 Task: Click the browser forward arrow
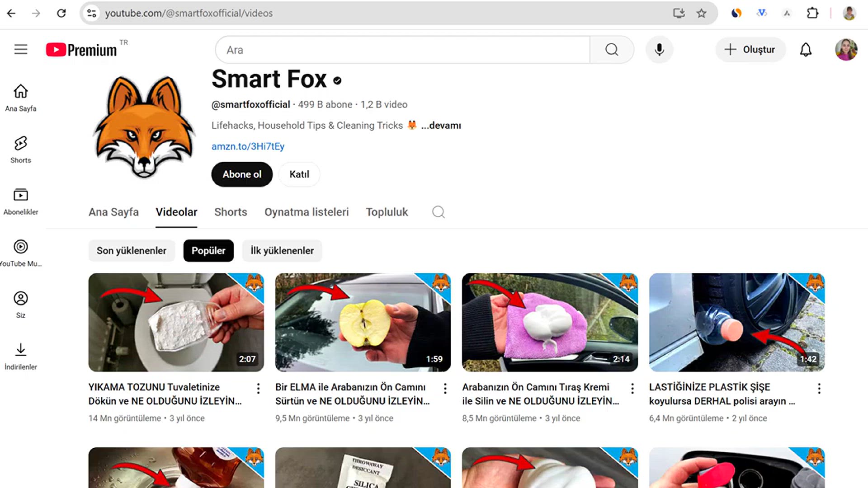click(36, 13)
